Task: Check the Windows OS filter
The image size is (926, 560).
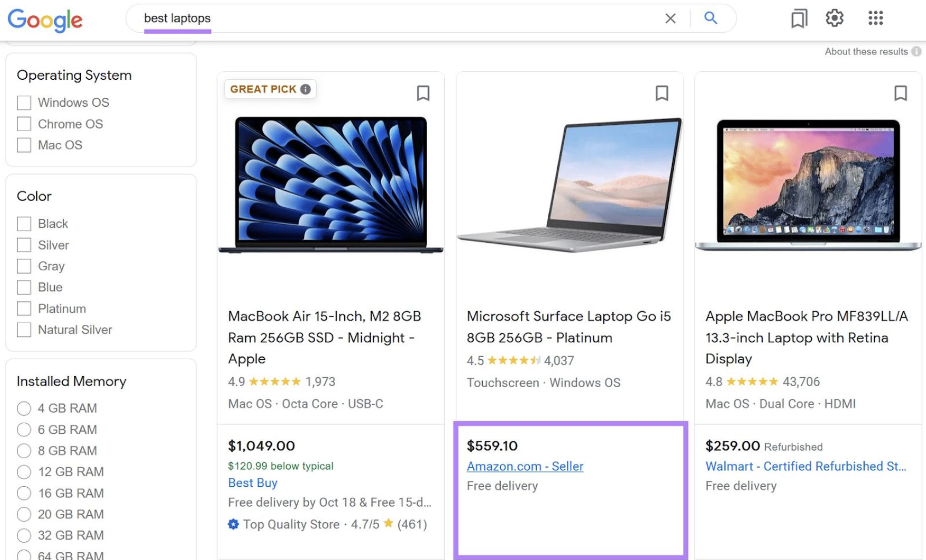Action: (24, 103)
